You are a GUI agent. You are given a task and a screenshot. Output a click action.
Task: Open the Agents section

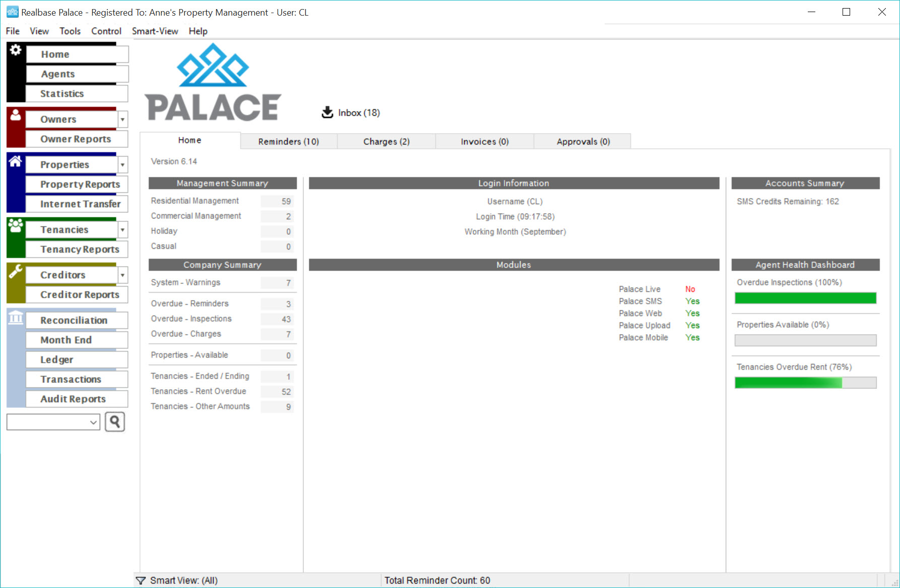pos(77,74)
